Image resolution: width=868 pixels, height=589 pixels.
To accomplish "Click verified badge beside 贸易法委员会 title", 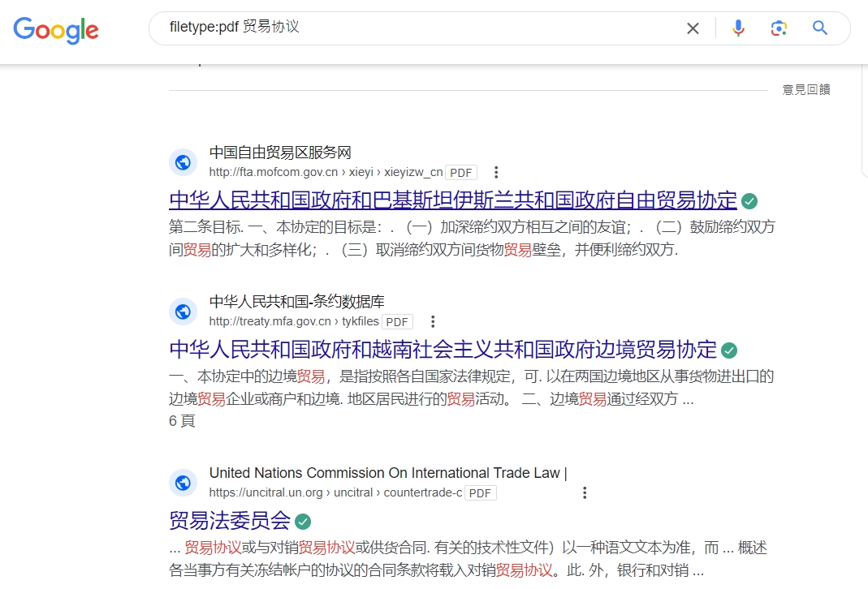I will tap(303, 522).
